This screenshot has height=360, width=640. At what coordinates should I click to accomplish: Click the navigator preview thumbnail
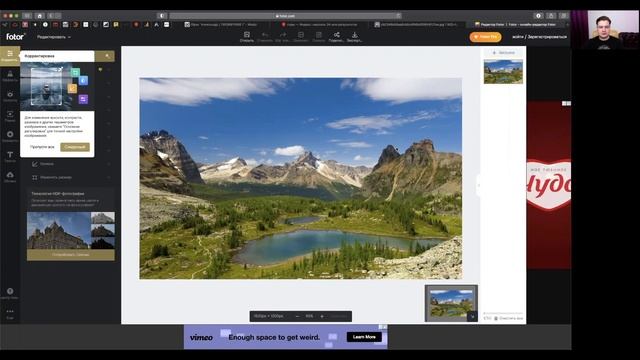[x=451, y=303]
